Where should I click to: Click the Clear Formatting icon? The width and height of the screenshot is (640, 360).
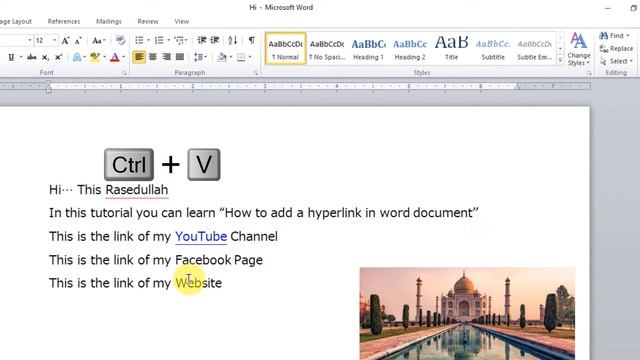click(x=120, y=40)
